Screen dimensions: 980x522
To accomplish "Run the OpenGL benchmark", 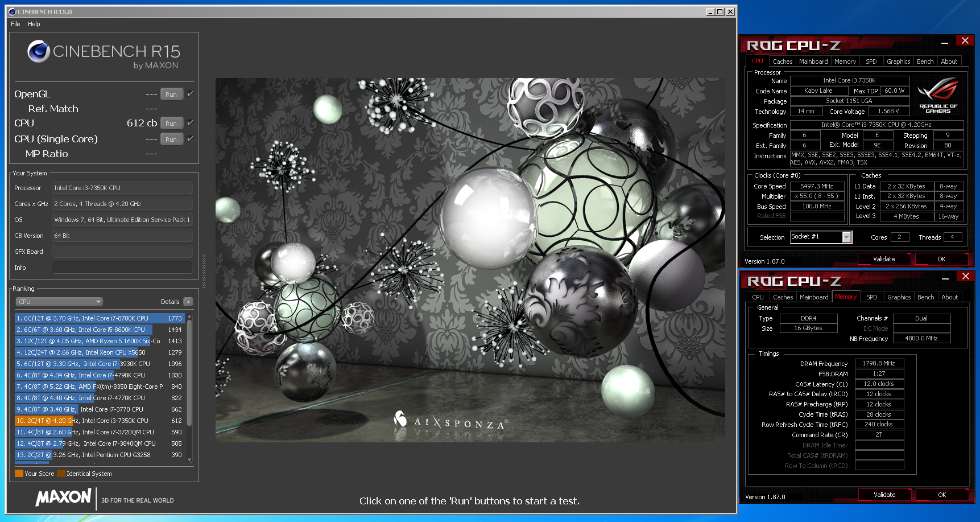I will click(x=171, y=94).
